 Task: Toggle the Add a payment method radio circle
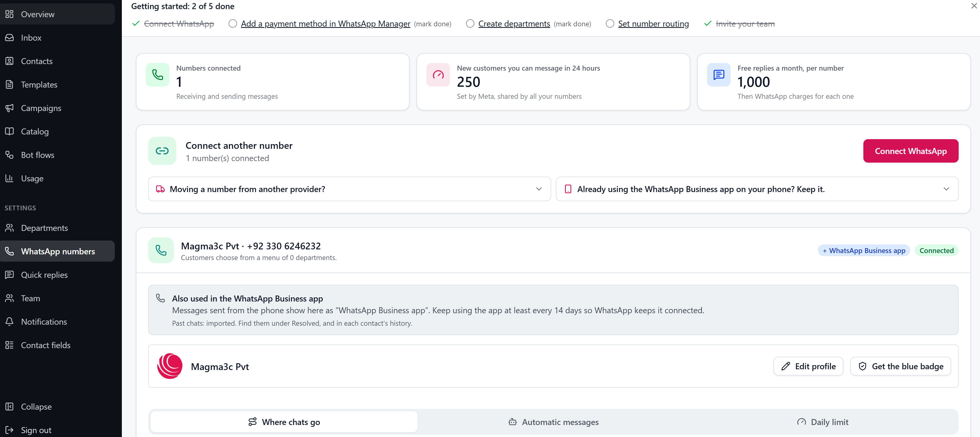pos(233,24)
